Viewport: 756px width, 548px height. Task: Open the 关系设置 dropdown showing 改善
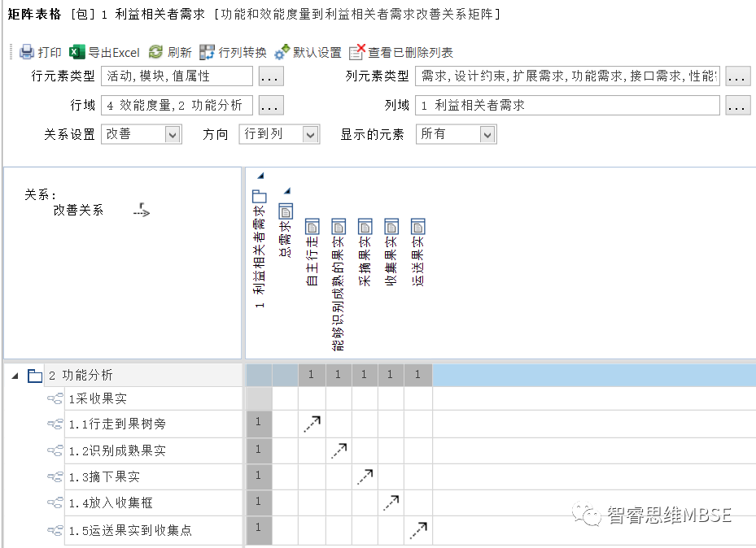(x=174, y=134)
